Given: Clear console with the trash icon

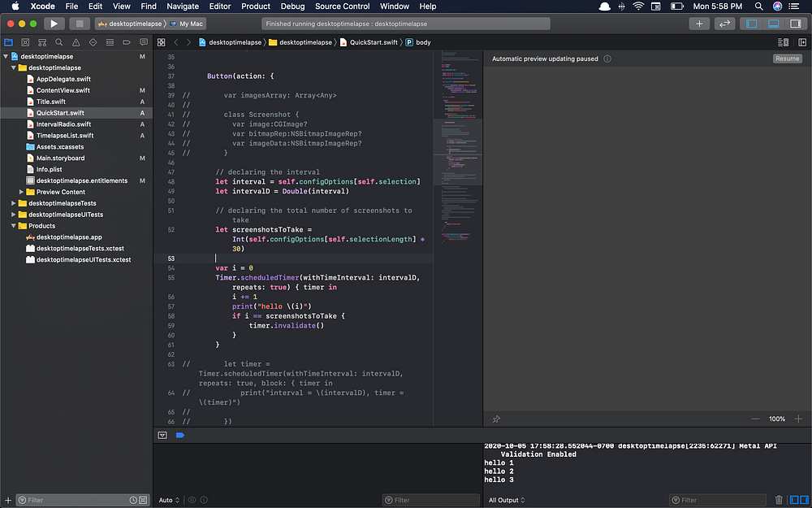Looking at the screenshot, I should tap(780, 500).
